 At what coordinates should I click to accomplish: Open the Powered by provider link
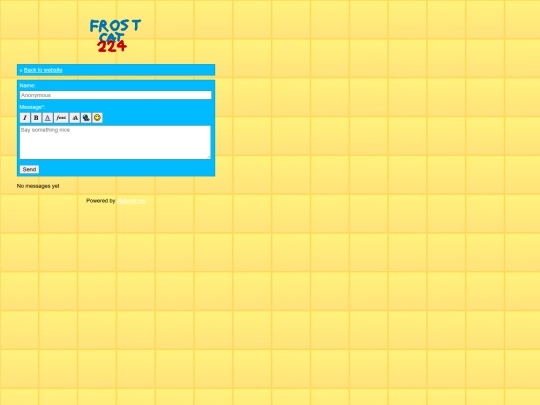coord(131,201)
